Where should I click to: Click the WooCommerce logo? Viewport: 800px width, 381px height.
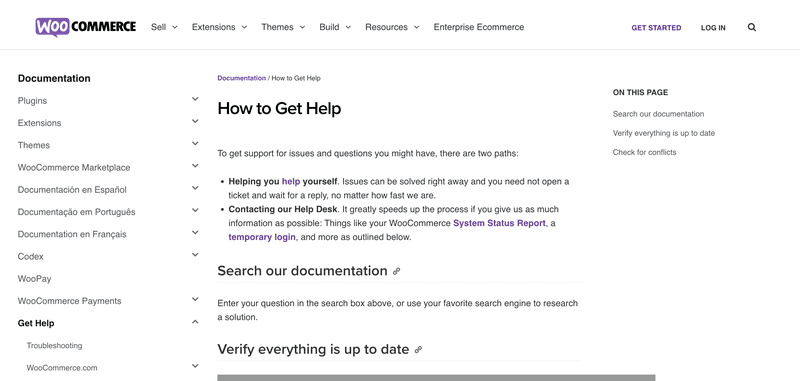pyautogui.click(x=86, y=27)
